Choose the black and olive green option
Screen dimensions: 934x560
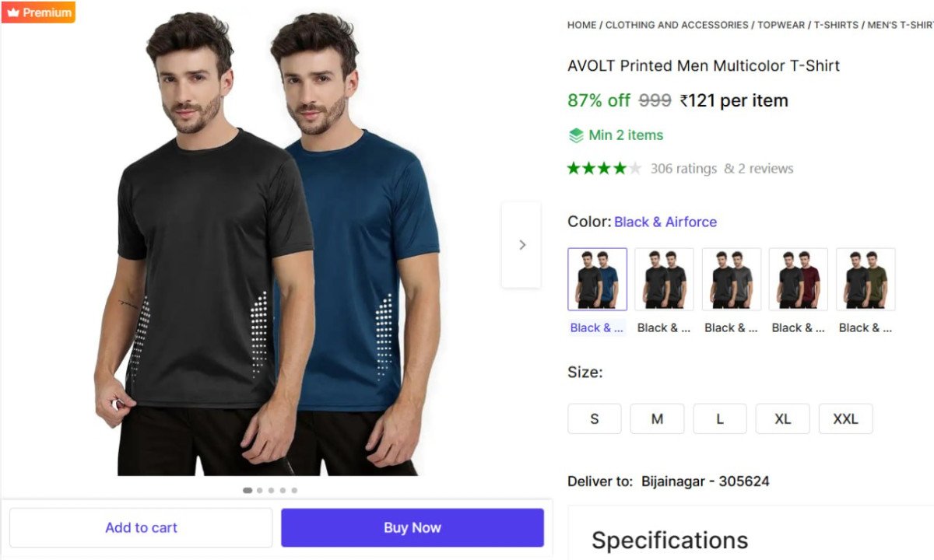tap(866, 279)
